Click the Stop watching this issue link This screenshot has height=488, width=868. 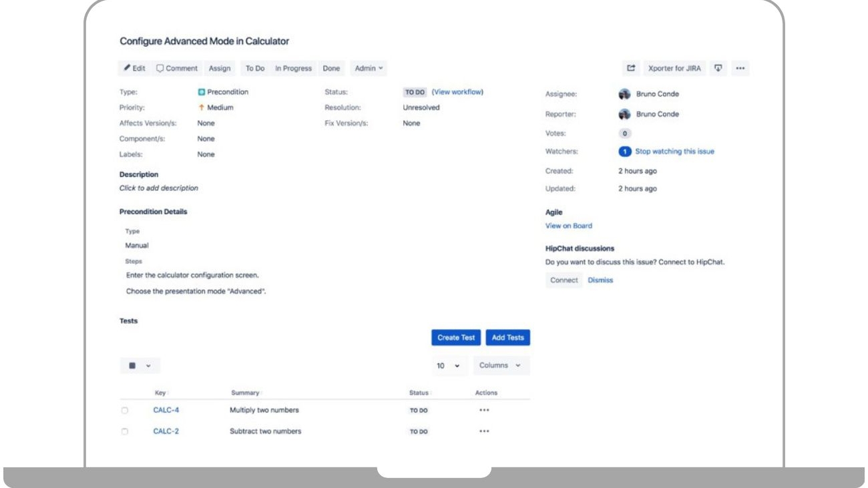pos(674,152)
